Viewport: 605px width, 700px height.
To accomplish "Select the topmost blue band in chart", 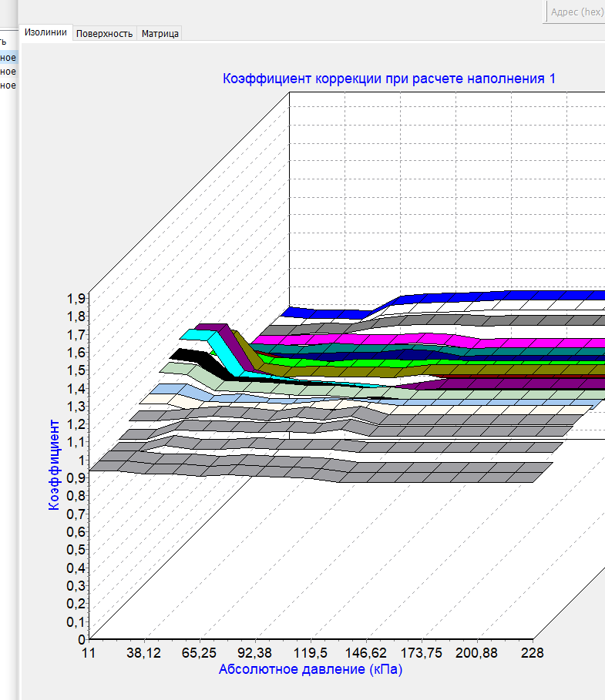I will pos(501,296).
